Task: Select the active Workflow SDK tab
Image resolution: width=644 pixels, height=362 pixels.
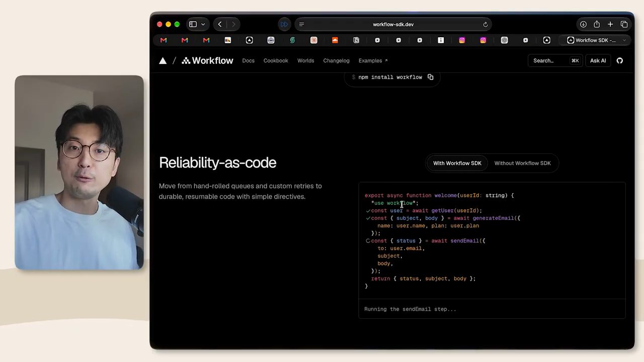Action: [x=595, y=40]
